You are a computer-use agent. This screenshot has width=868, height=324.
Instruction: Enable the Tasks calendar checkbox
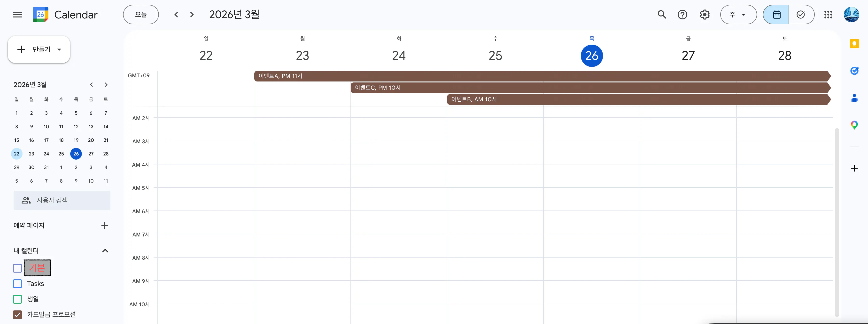click(x=17, y=283)
